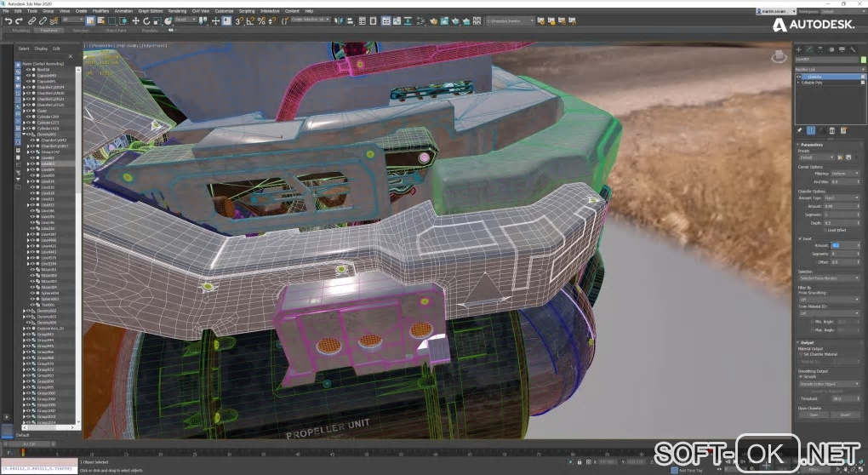The image size is (868, 475).
Task: Open the Scripting menu
Action: tap(247, 11)
